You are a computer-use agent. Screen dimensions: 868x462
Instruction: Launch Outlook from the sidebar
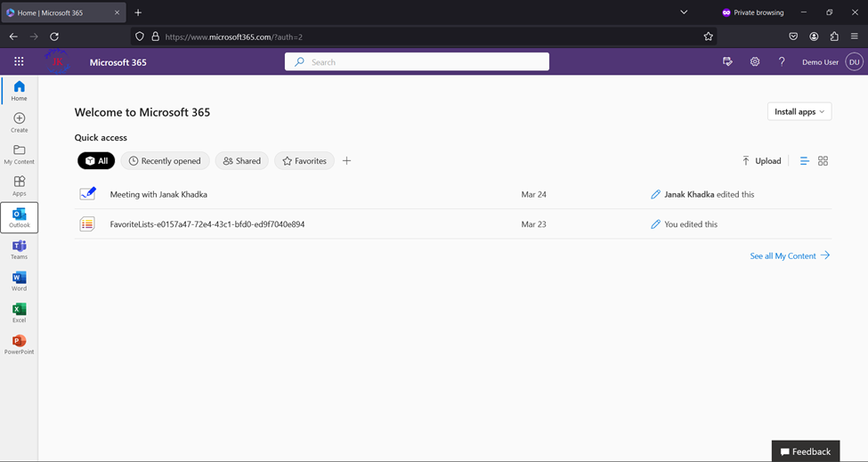coord(20,217)
